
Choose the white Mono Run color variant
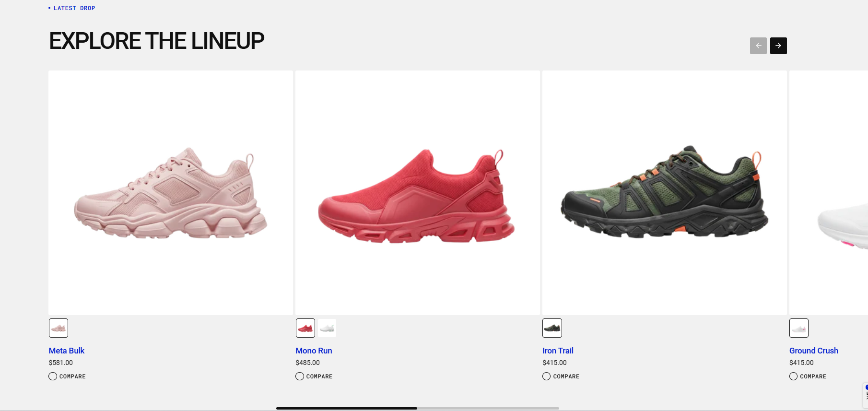point(327,328)
